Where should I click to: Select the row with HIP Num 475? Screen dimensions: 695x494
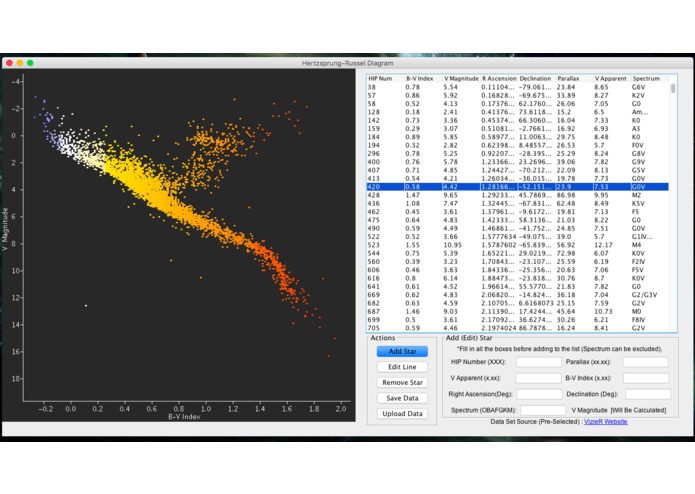pyautogui.click(x=518, y=220)
